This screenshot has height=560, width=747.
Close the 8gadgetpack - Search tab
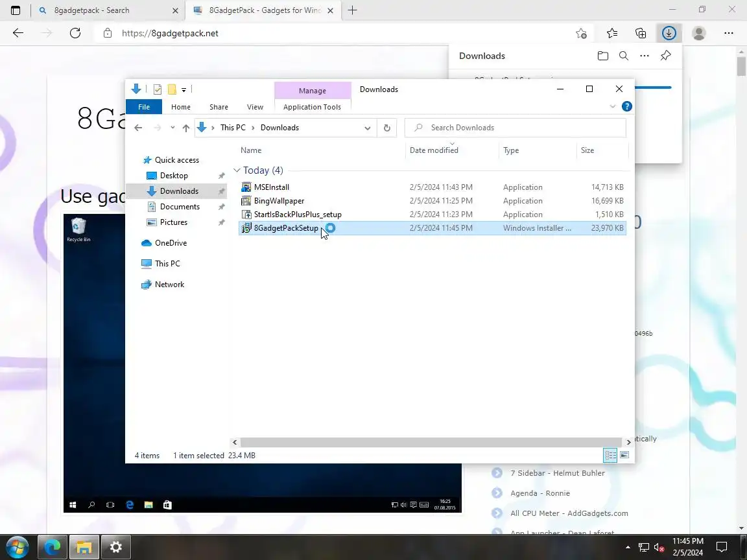tap(175, 10)
